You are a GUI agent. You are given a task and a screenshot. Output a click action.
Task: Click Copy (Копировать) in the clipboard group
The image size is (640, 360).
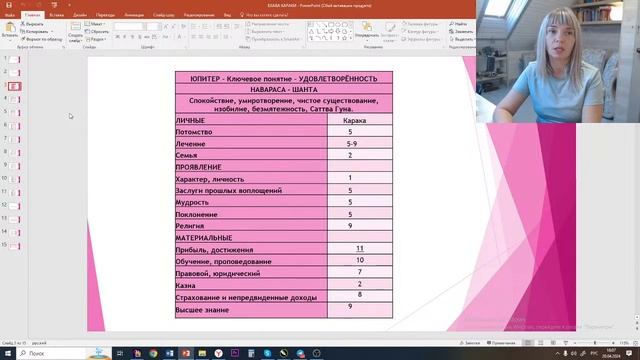point(35,31)
